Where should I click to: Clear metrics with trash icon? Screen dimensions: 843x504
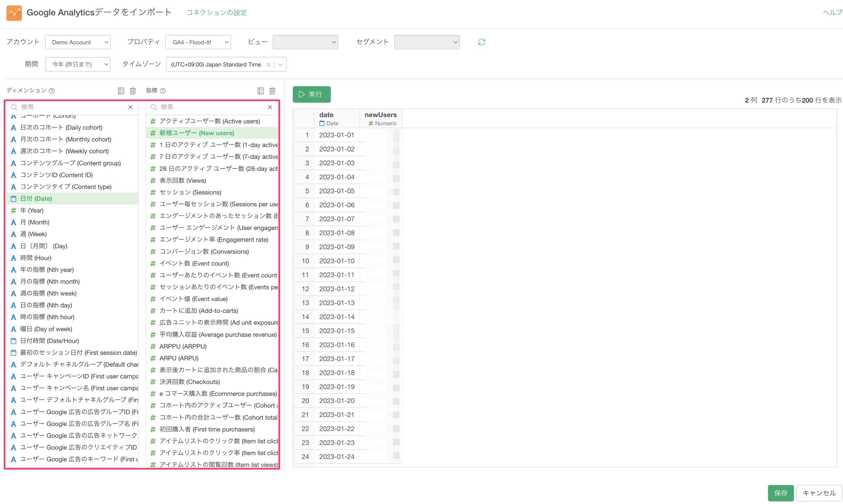coord(272,91)
